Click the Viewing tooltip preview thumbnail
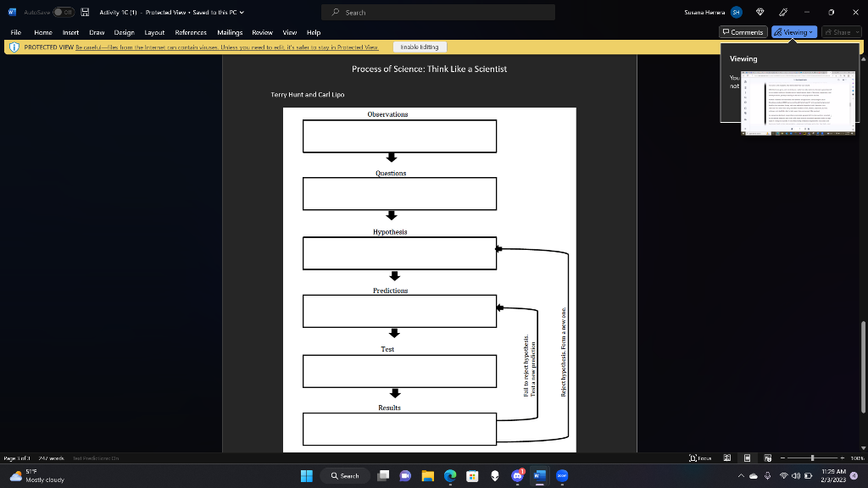Screen dimensions: 868x488 coord(798,103)
